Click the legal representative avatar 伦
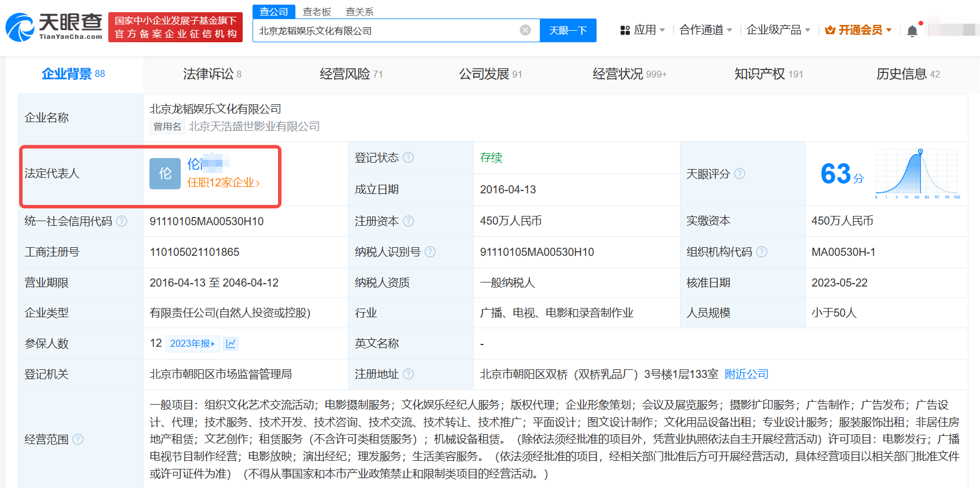Viewport: 980px width, 488px height. 165,174
